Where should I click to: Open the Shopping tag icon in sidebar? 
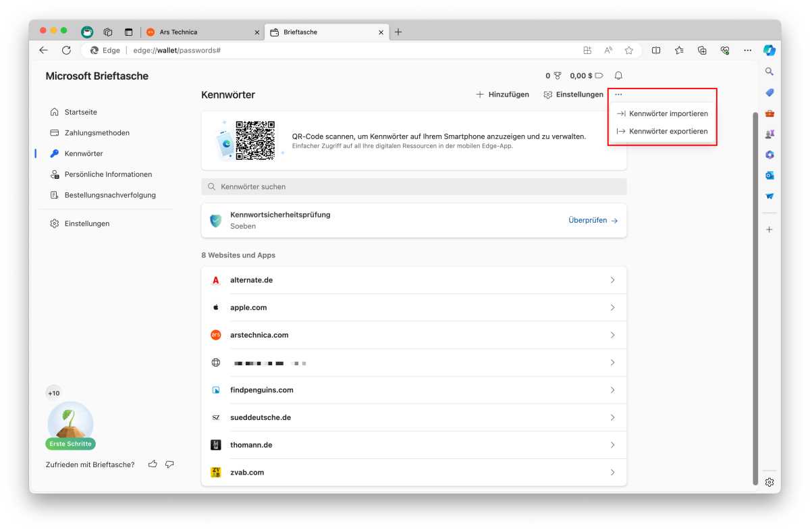(x=769, y=92)
